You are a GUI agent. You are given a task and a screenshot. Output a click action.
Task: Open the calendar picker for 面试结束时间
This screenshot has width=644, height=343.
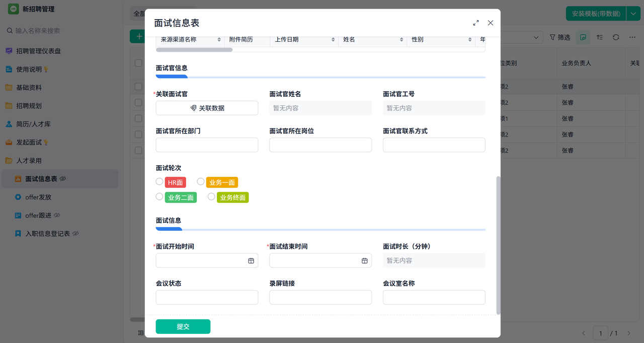point(365,260)
